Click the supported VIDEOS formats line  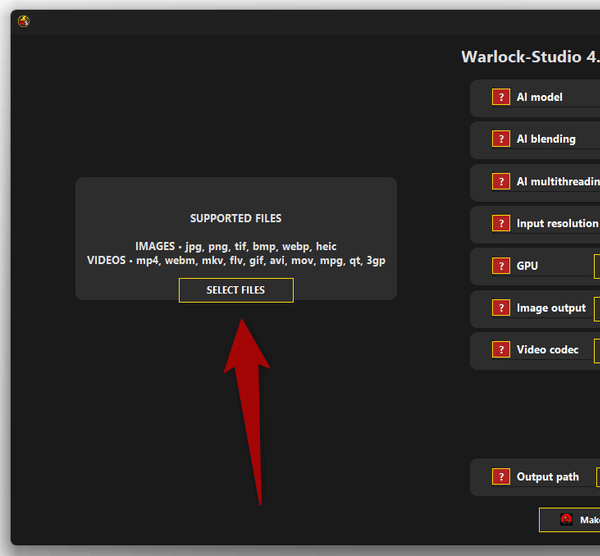coord(236,260)
